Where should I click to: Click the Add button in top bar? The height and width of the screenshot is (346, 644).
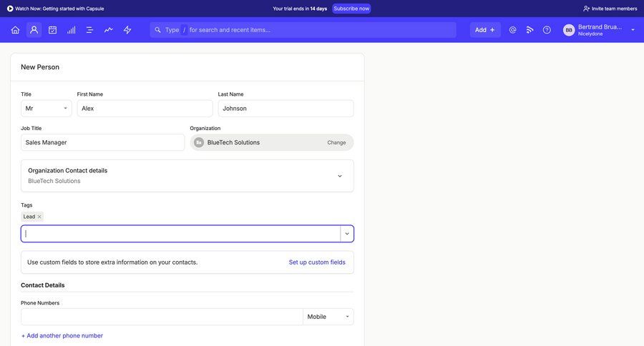click(x=485, y=30)
